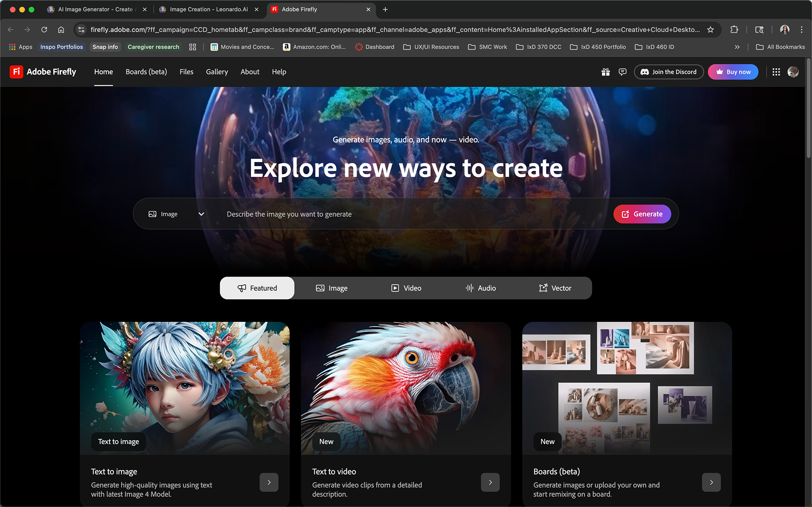The height and width of the screenshot is (507, 812).
Task: Open the Image type dropdown in prompt bar
Action: [176, 214]
